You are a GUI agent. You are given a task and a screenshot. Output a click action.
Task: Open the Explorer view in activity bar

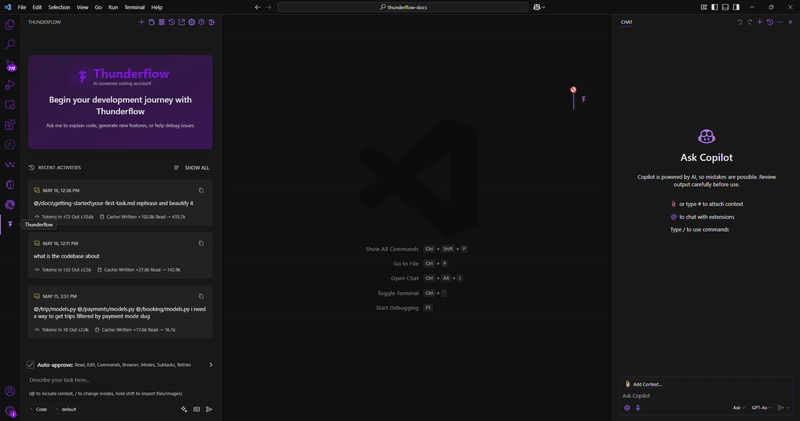click(10, 24)
